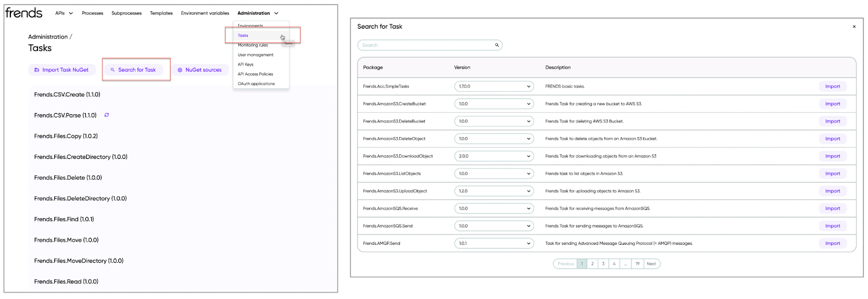Open the APIs dropdown menu
868x299 pixels.
click(64, 13)
